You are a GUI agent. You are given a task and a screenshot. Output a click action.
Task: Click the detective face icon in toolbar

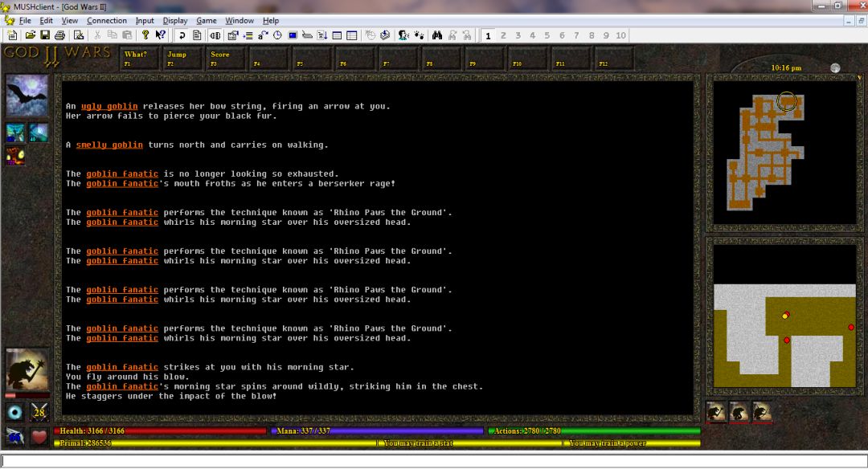(403, 35)
